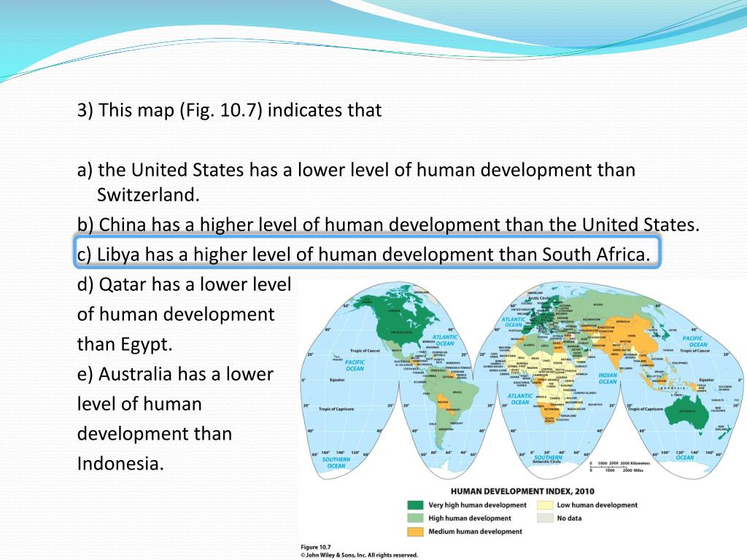Click the John Wiley & Sons copyright line
747x560 pixels.
359,555
